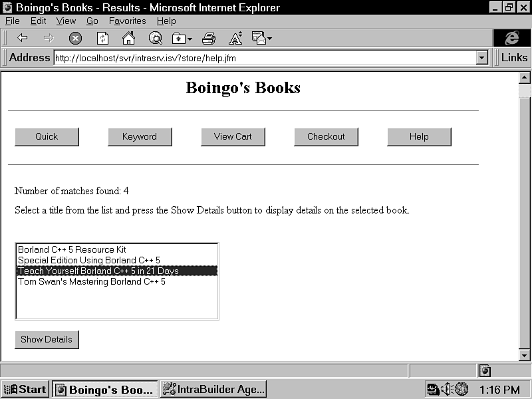Click the Back arrow toolbar icon

pos(23,38)
